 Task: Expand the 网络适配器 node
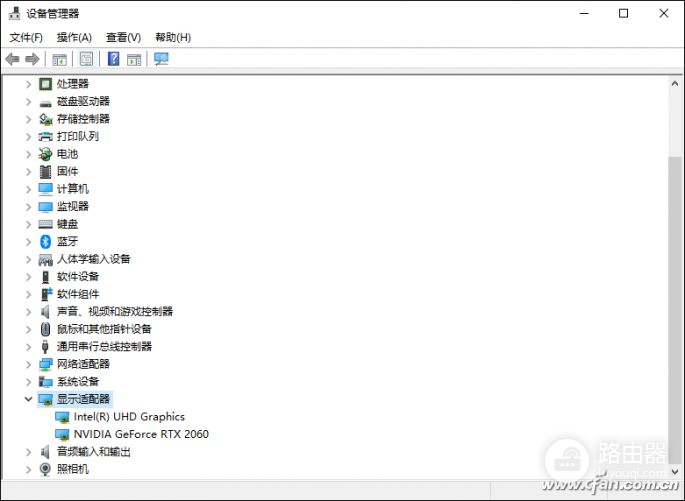click(28, 364)
